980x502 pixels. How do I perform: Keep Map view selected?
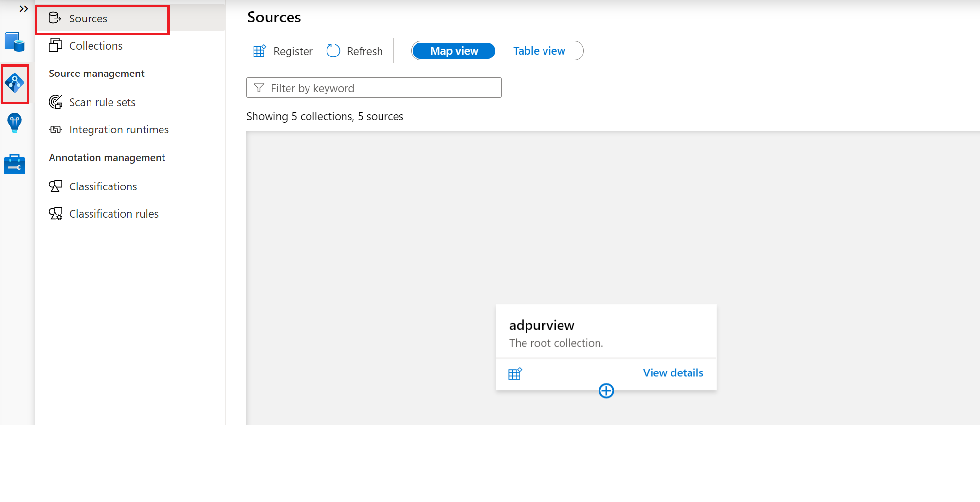coord(453,51)
